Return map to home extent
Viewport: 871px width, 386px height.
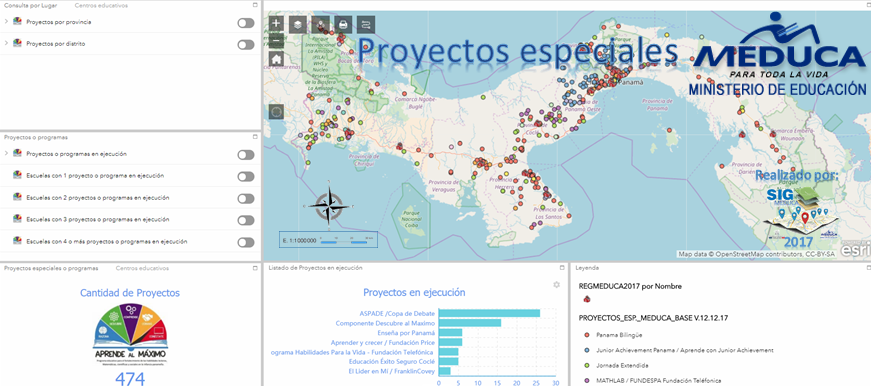276,59
